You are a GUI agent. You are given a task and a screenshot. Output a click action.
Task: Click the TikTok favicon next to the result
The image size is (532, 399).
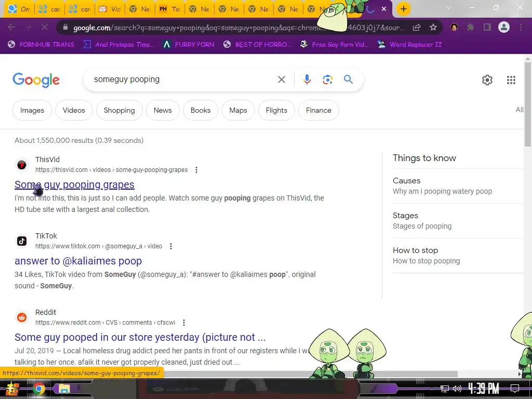pos(22,241)
